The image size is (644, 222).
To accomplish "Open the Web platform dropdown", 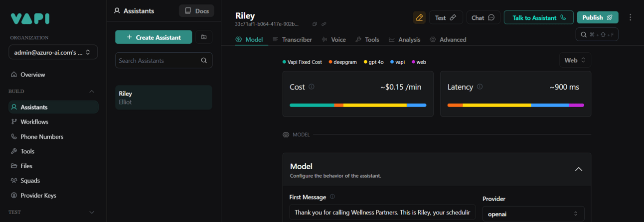I will click(x=575, y=60).
